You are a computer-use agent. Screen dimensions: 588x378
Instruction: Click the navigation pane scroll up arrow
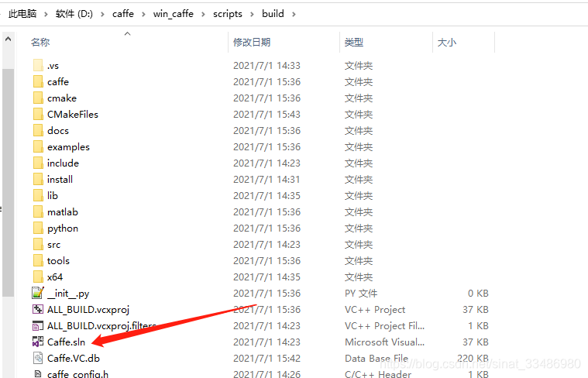click(x=9, y=39)
